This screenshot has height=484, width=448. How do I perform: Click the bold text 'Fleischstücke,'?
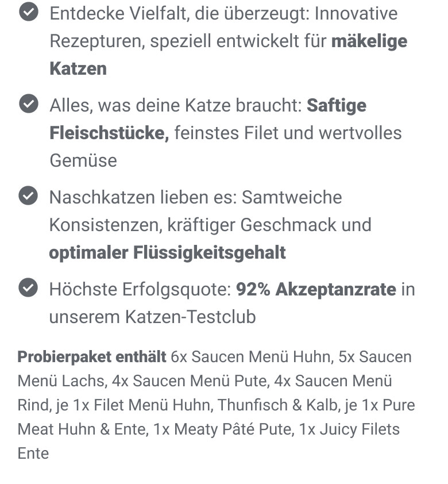[x=109, y=133]
